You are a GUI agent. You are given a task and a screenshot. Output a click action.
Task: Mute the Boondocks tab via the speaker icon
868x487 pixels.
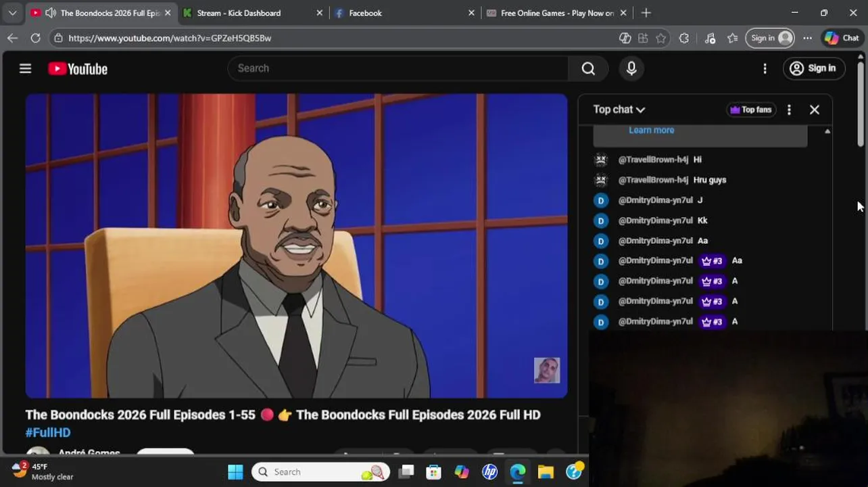coord(50,13)
